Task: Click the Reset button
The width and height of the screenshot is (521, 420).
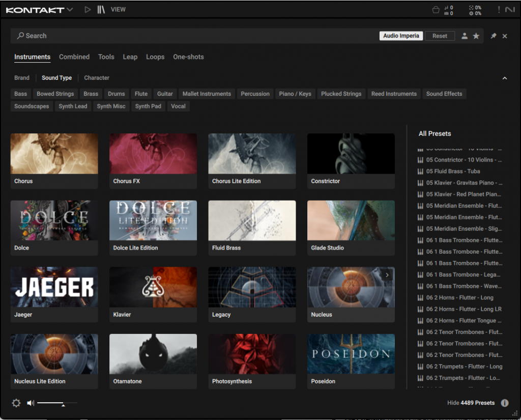Action: click(x=440, y=36)
